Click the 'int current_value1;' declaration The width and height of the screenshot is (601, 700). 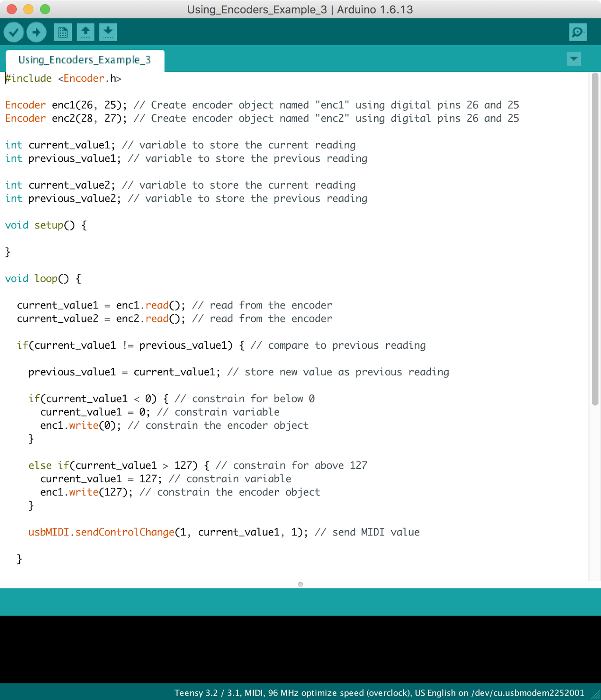click(60, 145)
